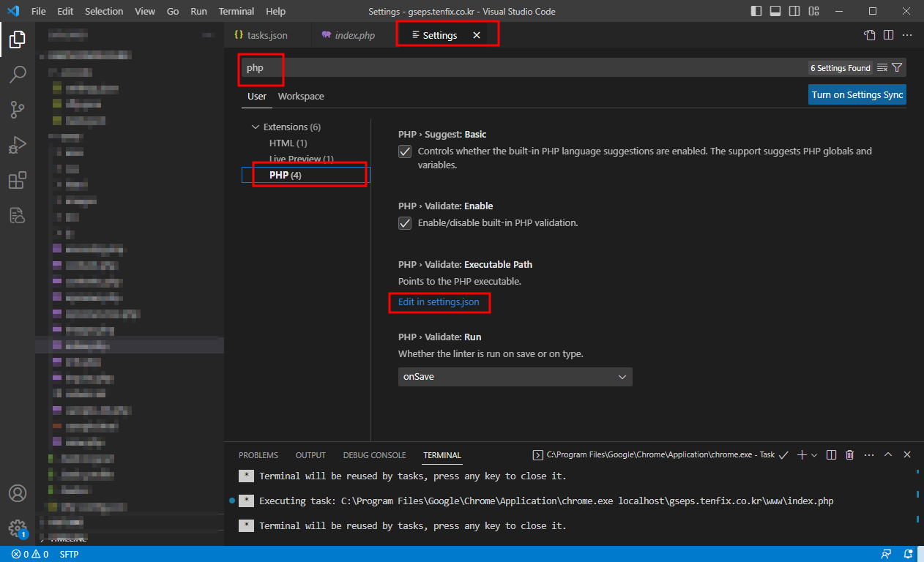This screenshot has width=924, height=562.
Task: Switch to the OUTPUT panel tab
Action: point(310,455)
